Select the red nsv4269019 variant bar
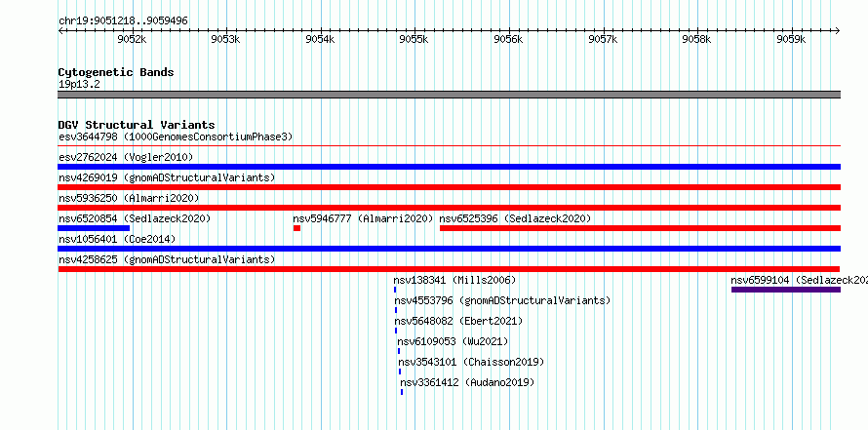868x430 pixels. [449, 187]
